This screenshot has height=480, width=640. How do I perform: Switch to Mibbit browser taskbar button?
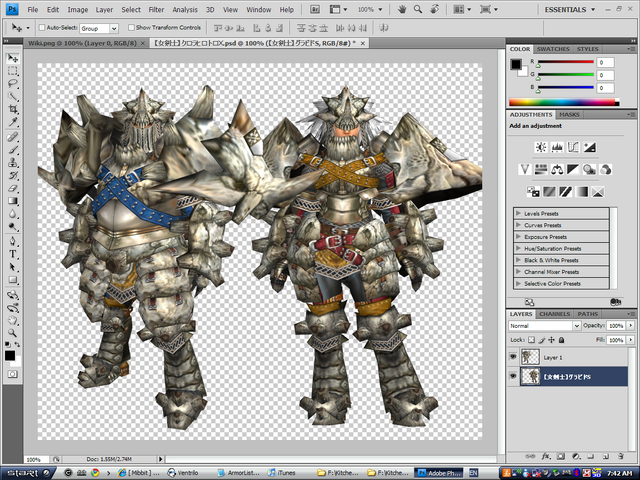(139, 473)
